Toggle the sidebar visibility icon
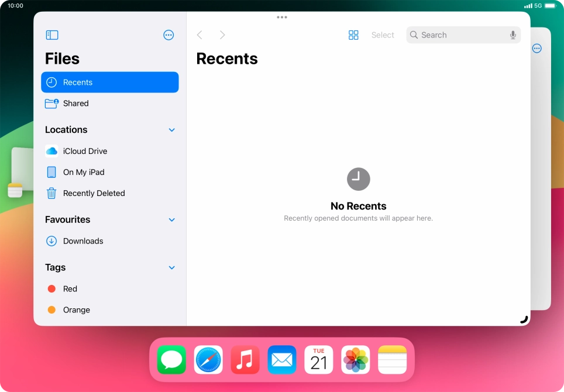 click(51, 35)
